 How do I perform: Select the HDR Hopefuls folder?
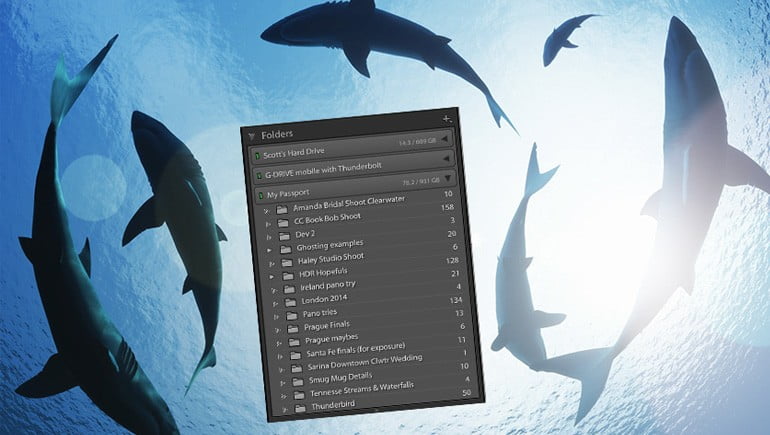(x=324, y=273)
